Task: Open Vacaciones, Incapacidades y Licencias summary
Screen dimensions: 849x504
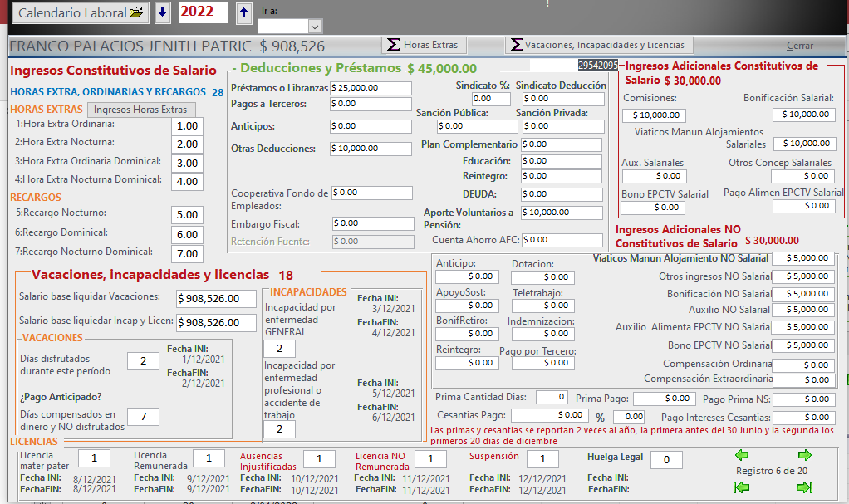Action: pyautogui.click(x=599, y=45)
